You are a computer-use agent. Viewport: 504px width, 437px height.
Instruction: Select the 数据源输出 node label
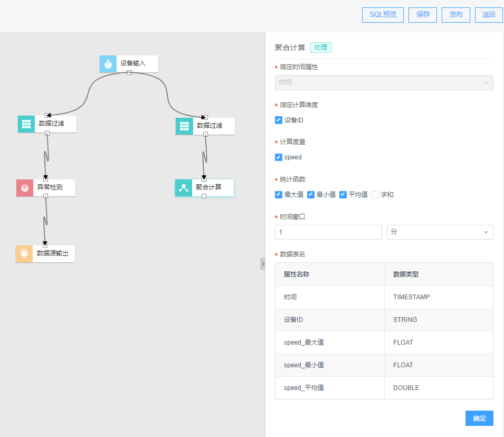[53, 253]
